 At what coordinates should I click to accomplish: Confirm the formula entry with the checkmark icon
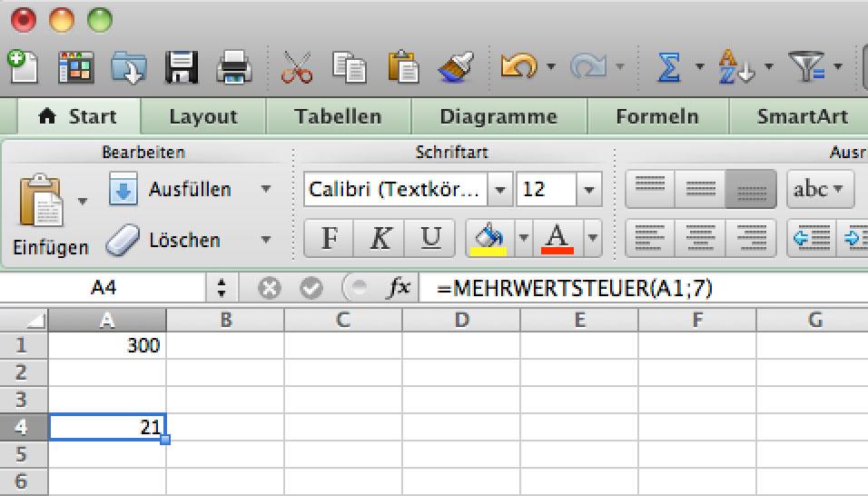click(311, 288)
